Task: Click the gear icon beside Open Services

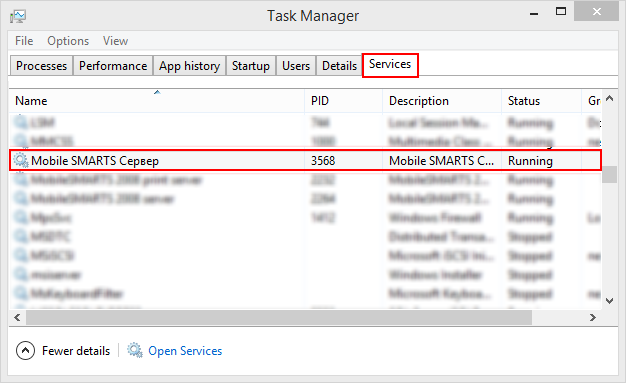Action: [x=135, y=350]
